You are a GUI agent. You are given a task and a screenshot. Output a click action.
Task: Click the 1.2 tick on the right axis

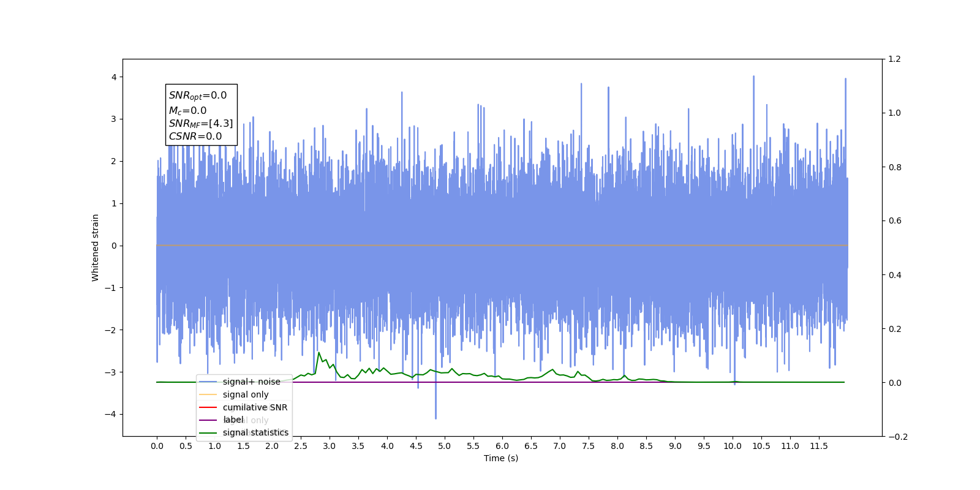895,59
